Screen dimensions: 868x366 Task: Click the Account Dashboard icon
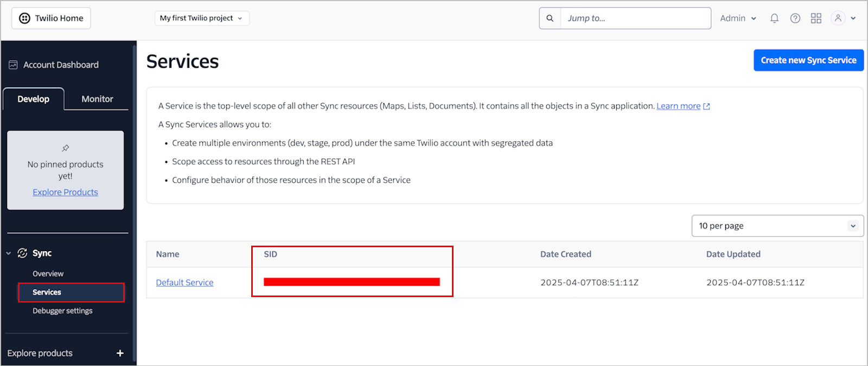(x=13, y=65)
